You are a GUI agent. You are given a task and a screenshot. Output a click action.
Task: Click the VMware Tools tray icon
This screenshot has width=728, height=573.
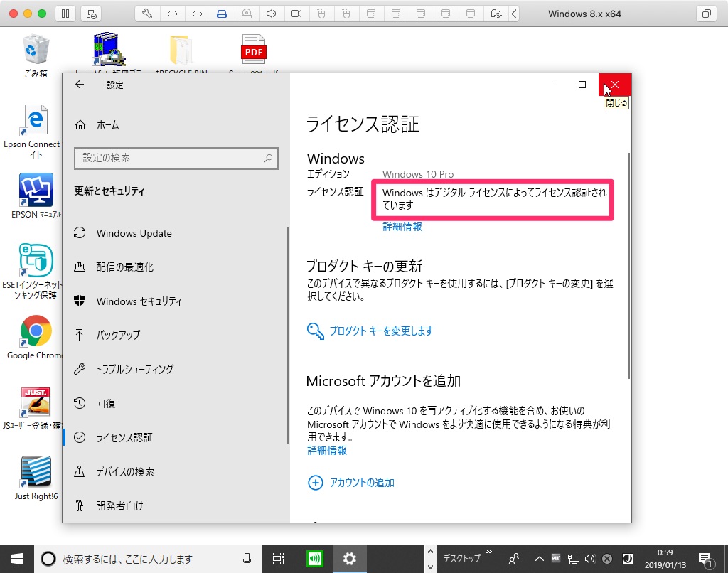click(556, 559)
